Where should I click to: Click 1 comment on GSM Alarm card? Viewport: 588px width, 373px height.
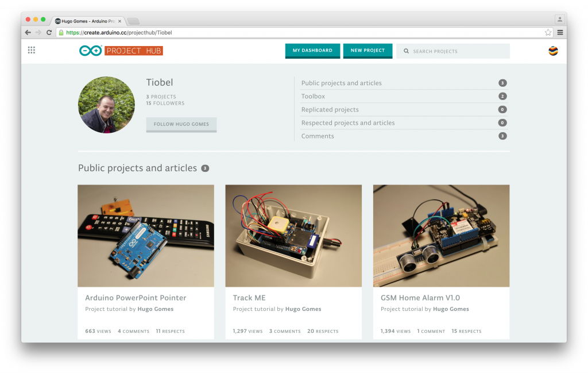431,332
